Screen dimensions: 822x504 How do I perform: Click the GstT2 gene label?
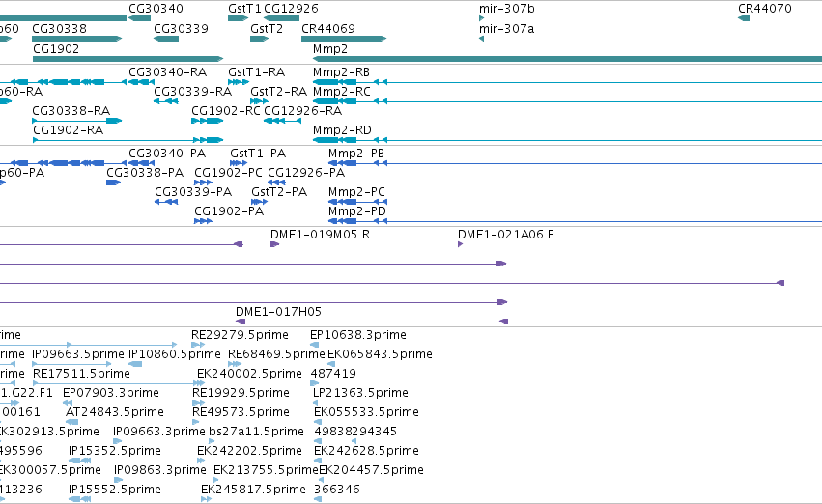(267, 28)
